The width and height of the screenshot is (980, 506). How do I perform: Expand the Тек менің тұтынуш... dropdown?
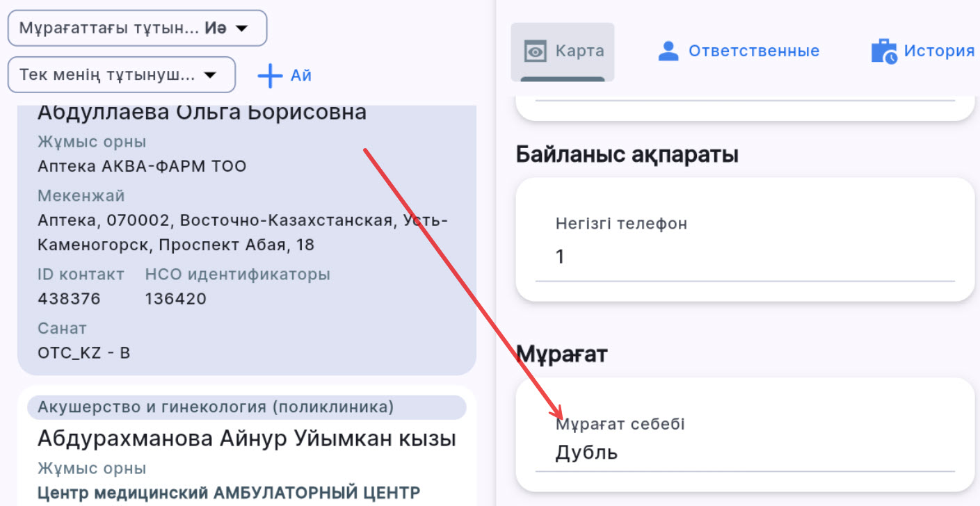tap(121, 74)
